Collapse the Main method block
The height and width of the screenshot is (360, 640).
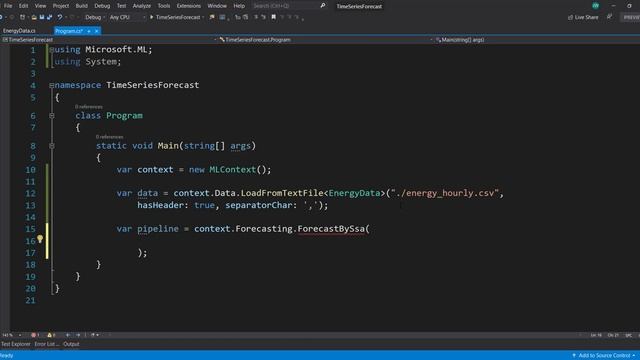[51, 146]
